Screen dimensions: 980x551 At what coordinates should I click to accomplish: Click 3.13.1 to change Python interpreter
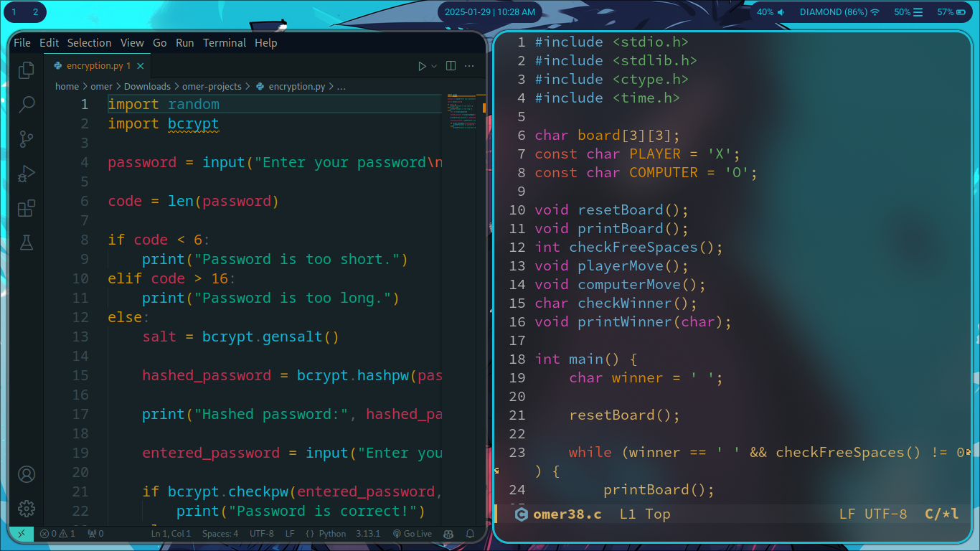[369, 534]
